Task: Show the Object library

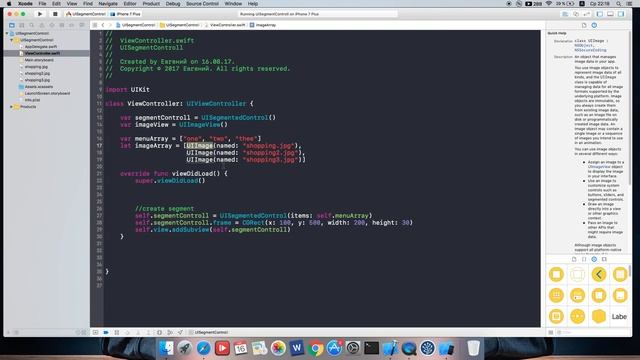Action: pos(594,259)
